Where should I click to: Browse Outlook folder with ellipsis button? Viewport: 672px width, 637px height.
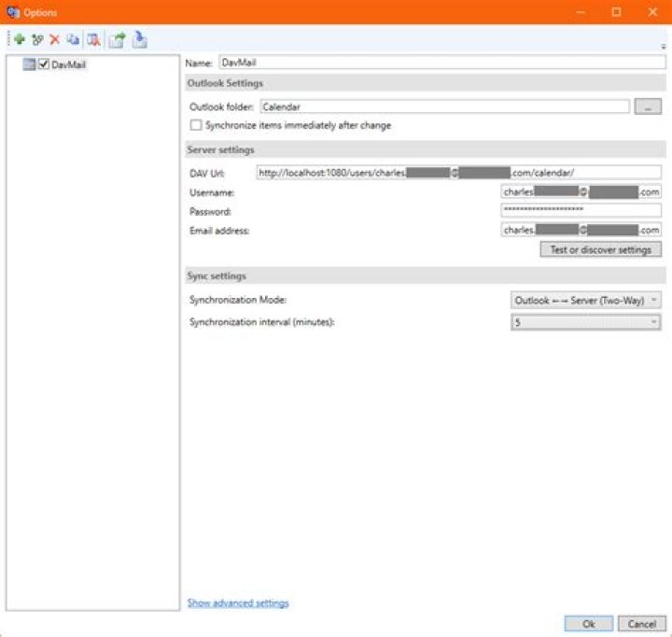click(x=648, y=106)
